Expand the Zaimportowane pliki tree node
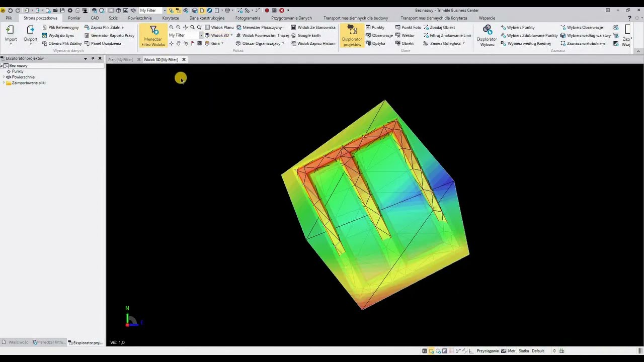 point(4,83)
